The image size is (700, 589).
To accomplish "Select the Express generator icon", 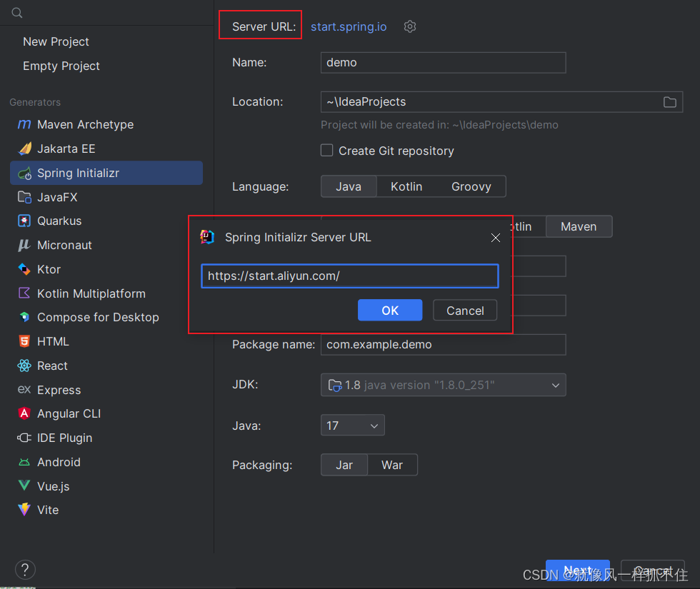I will 24,390.
